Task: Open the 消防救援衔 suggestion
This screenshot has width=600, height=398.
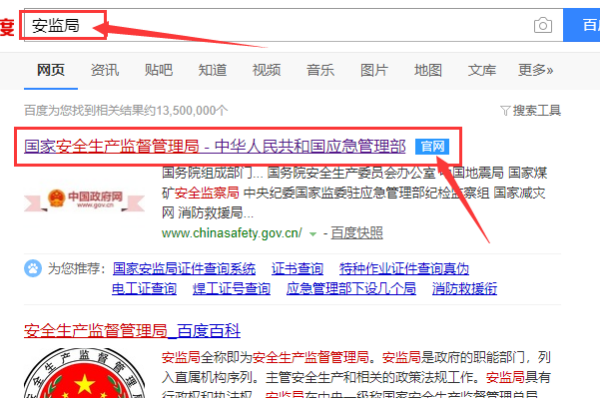Action: click(x=464, y=288)
